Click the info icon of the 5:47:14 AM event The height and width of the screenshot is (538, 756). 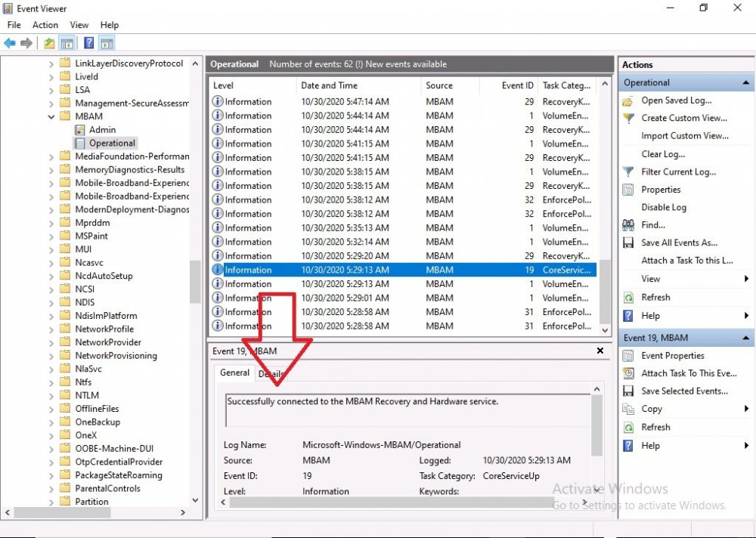pyautogui.click(x=218, y=101)
